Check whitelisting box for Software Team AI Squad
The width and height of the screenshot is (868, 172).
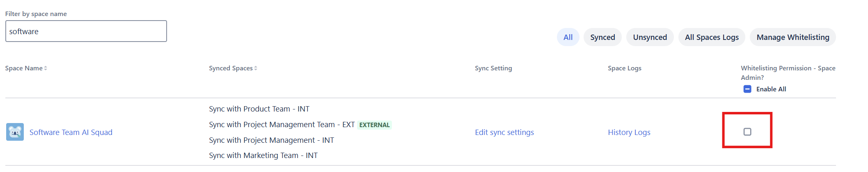click(x=747, y=132)
